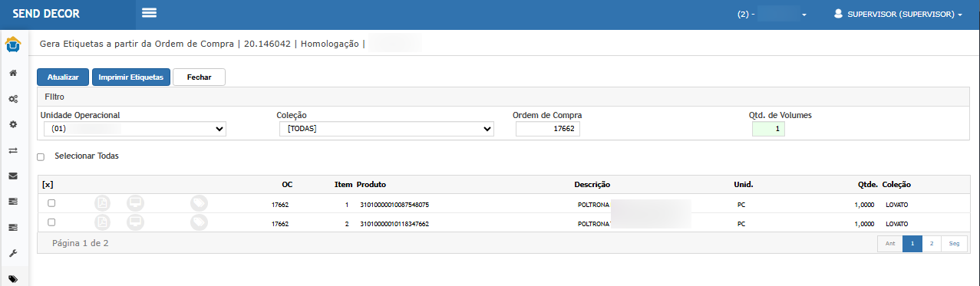Click the Unid. column header
980x286 pixels.
tap(744, 185)
